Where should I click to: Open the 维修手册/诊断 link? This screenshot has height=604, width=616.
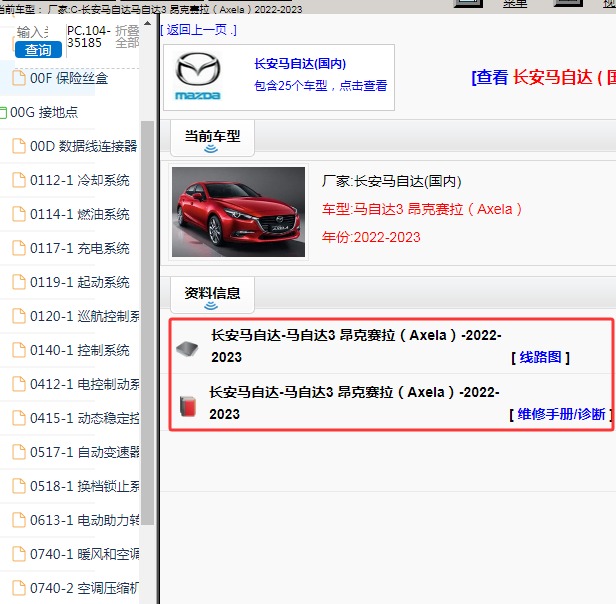coord(561,414)
